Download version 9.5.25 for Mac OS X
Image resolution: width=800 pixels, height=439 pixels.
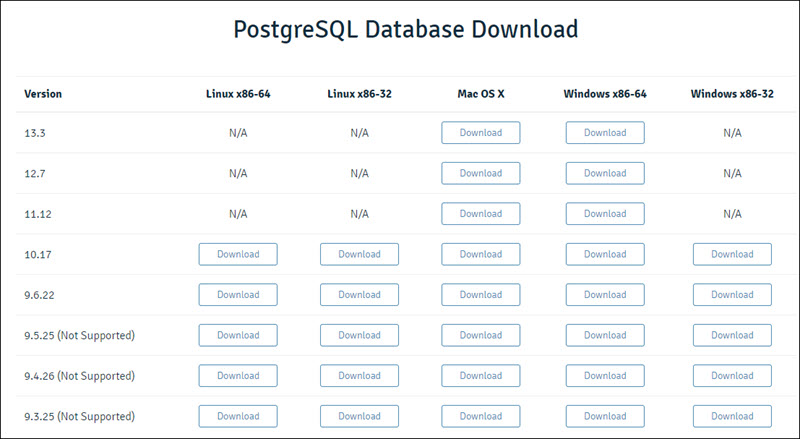[x=481, y=335]
